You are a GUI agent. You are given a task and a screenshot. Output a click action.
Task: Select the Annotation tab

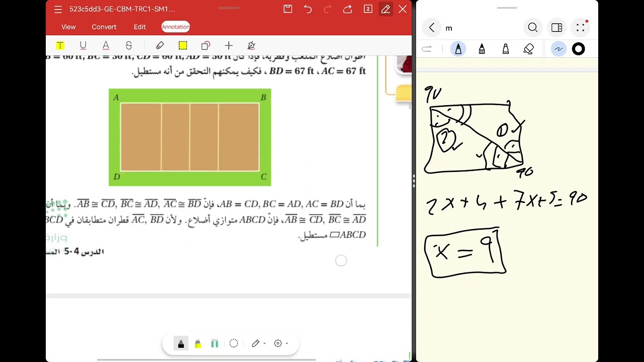176,27
